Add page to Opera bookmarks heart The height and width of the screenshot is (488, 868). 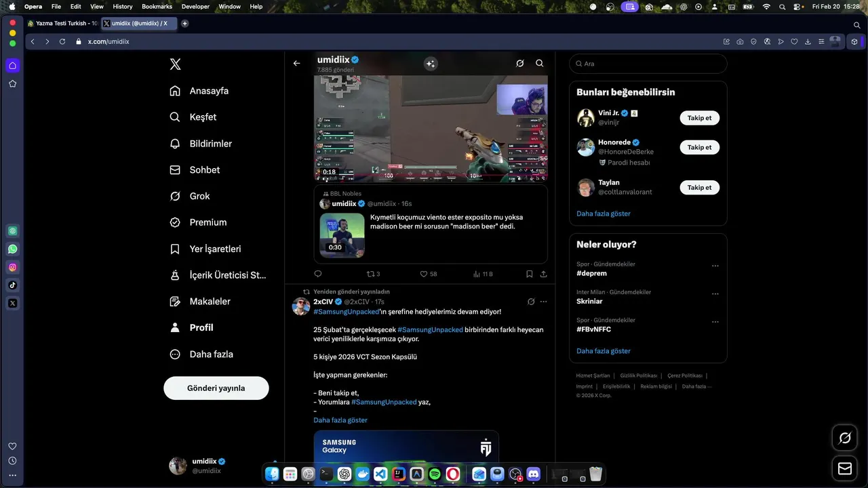click(x=794, y=41)
